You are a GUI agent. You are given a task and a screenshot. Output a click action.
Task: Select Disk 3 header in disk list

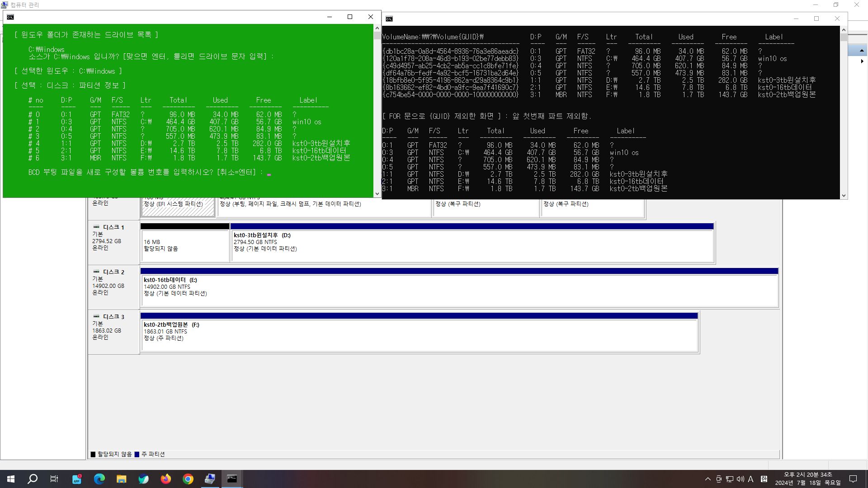(113, 332)
